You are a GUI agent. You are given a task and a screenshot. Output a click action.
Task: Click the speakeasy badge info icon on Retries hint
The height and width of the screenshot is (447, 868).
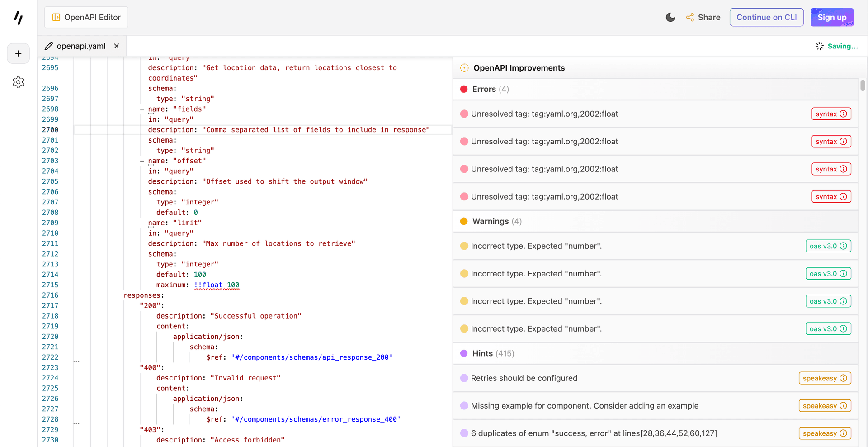tap(843, 378)
